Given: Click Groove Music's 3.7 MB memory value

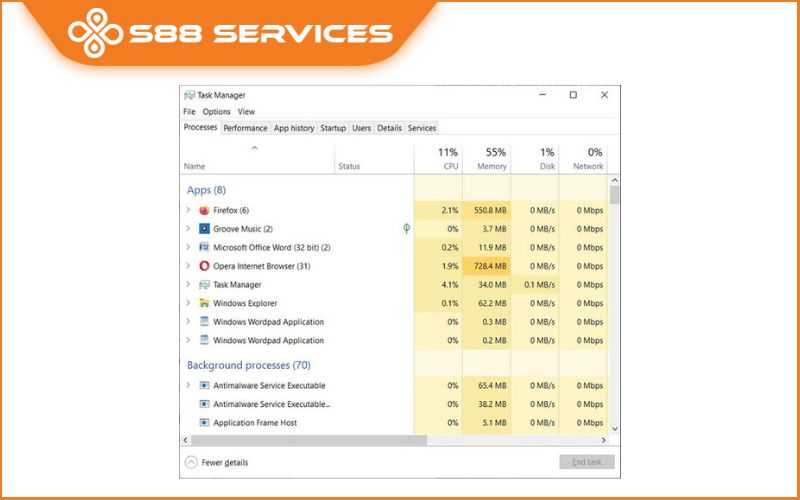Looking at the screenshot, I should [494, 229].
